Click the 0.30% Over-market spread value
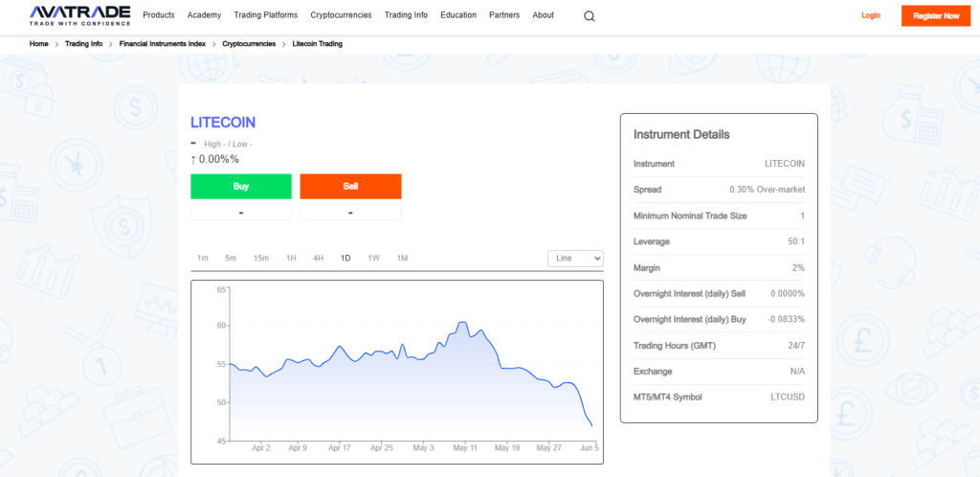Image resolution: width=980 pixels, height=477 pixels. (x=767, y=190)
